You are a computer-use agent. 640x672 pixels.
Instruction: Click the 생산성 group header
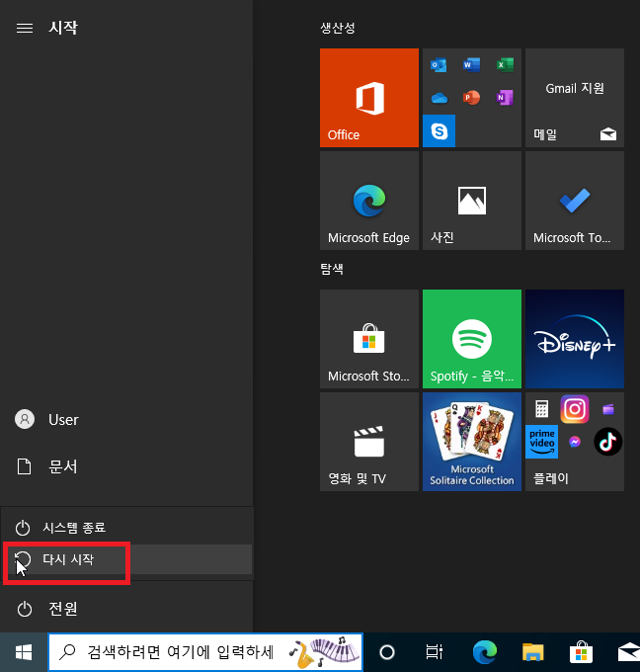click(x=338, y=29)
